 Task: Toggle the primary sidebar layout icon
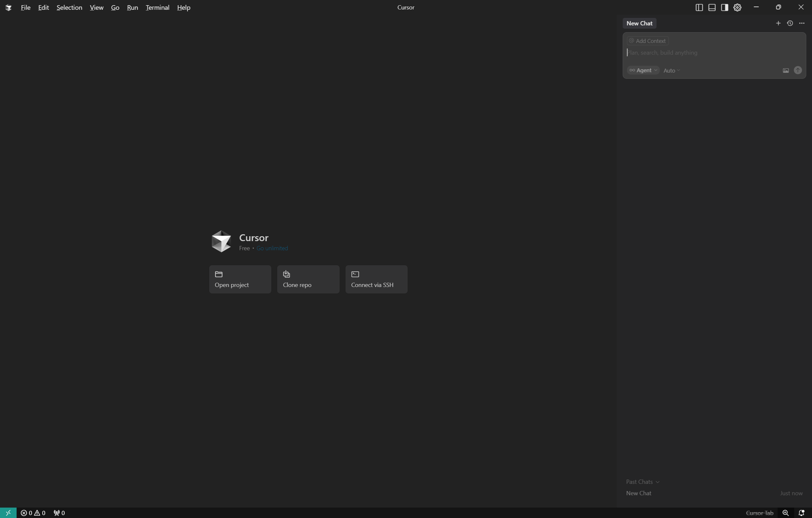(x=699, y=7)
